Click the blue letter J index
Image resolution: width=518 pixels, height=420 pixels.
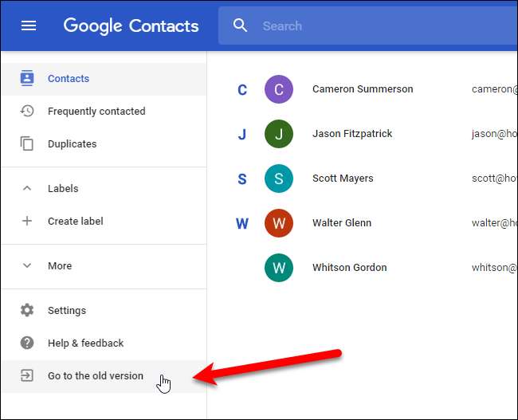(x=242, y=134)
